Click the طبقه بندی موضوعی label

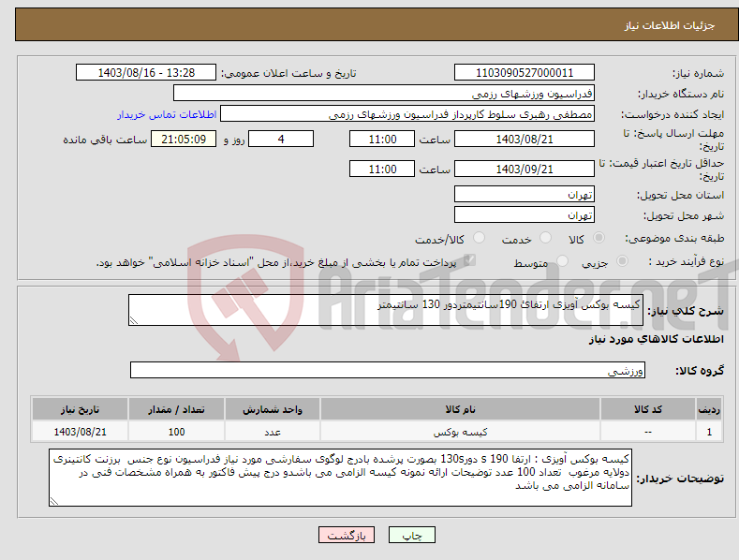[x=674, y=238]
